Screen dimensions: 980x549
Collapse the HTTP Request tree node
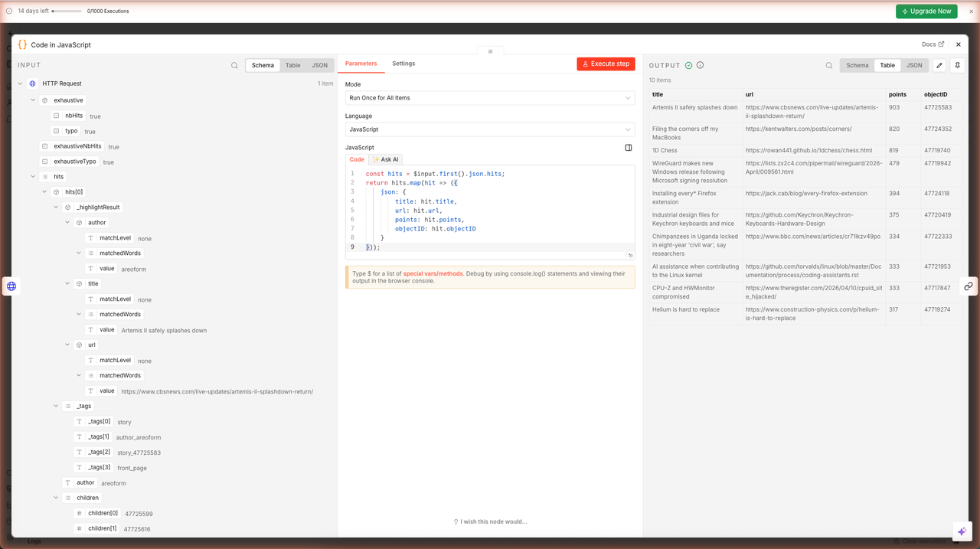point(20,83)
